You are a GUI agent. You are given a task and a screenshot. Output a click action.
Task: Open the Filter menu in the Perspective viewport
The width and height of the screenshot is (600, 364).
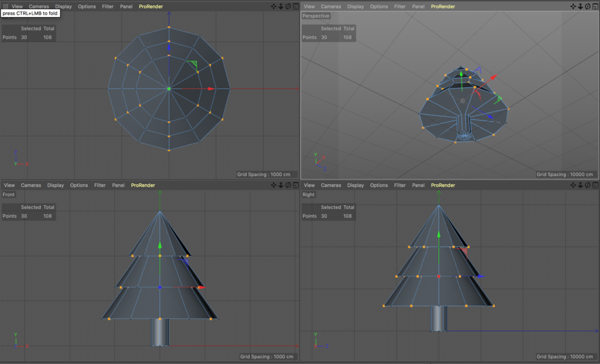tap(400, 6)
